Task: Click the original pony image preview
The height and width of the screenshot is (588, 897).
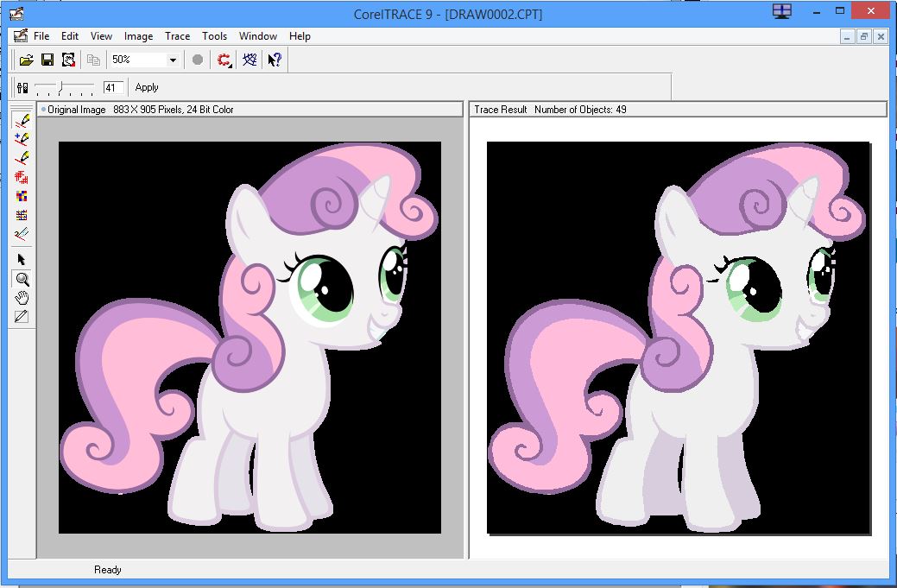Action: 250,338
